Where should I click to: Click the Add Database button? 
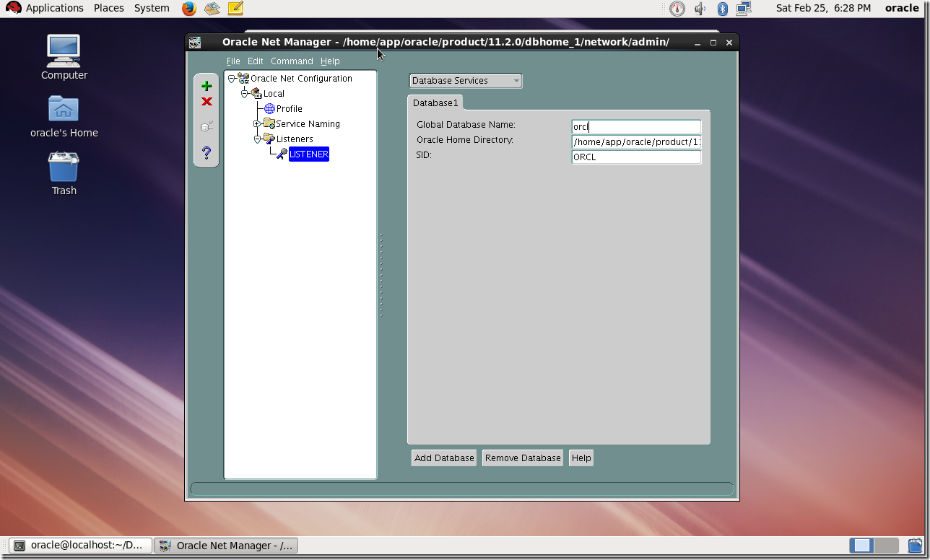(x=444, y=458)
